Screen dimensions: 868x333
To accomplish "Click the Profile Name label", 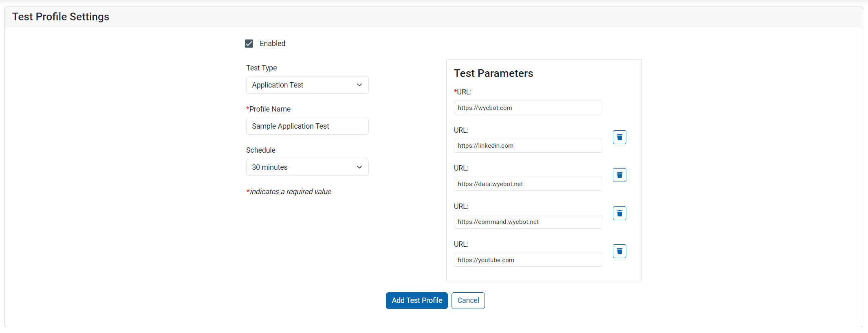I will pos(269,109).
